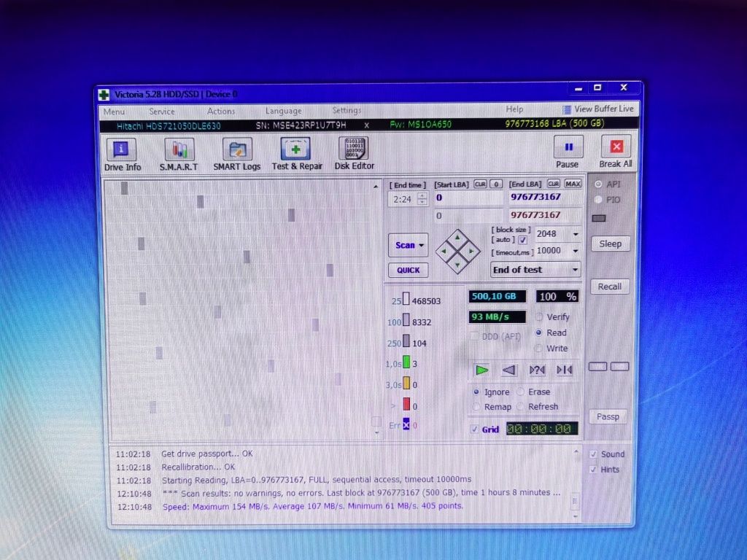
Task: Click the red slow block color legend
Action: (406, 404)
